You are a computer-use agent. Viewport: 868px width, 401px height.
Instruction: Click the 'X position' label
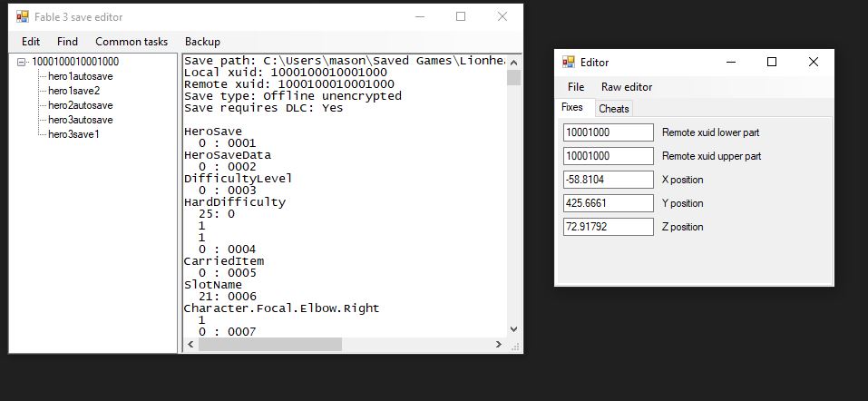[683, 180]
